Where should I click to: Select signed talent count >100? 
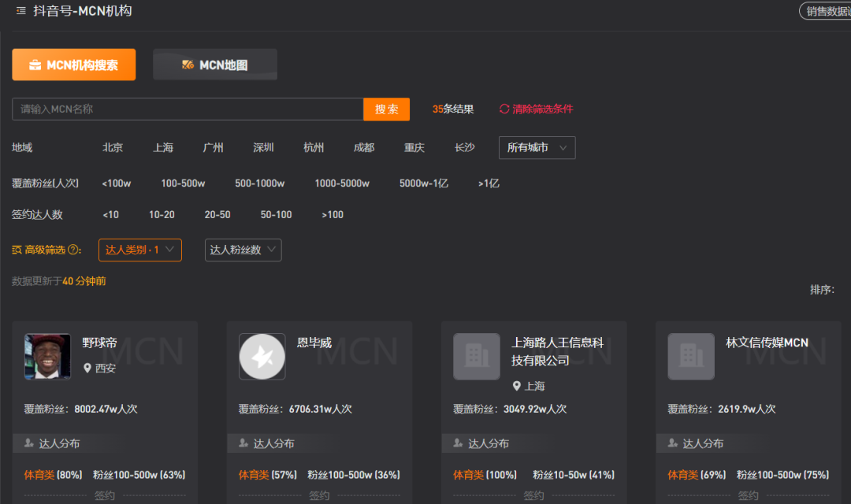pyautogui.click(x=333, y=215)
